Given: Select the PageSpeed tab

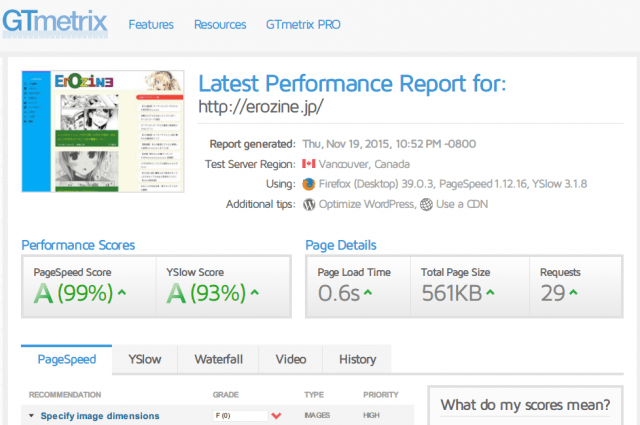Looking at the screenshot, I should [x=67, y=360].
